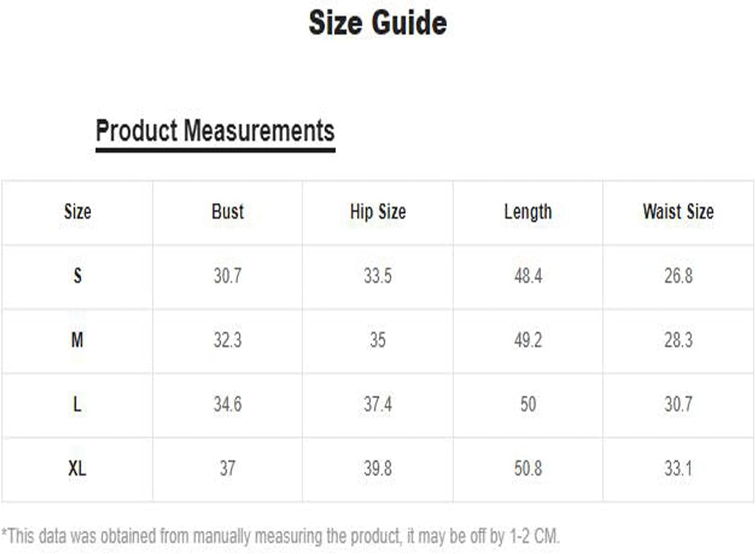Click the Length column header
756x554 pixels.
click(x=528, y=212)
